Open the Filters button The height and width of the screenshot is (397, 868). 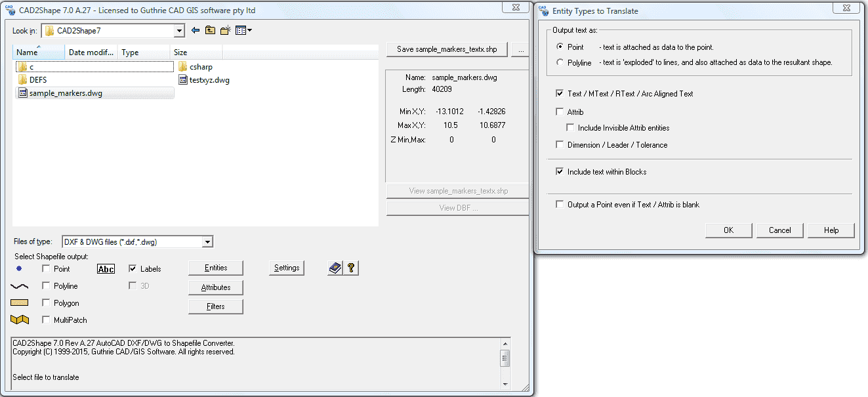point(216,306)
